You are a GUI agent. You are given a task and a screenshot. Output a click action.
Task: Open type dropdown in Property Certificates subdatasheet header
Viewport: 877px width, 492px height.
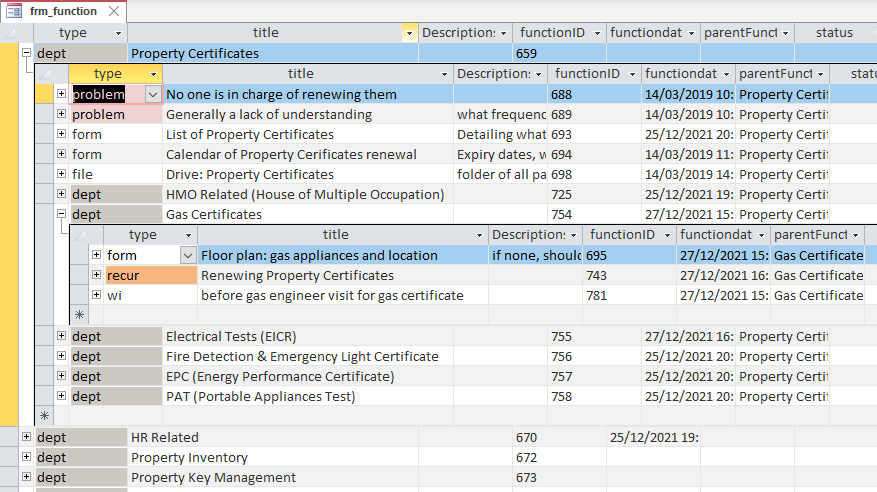click(x=153, y=74)
